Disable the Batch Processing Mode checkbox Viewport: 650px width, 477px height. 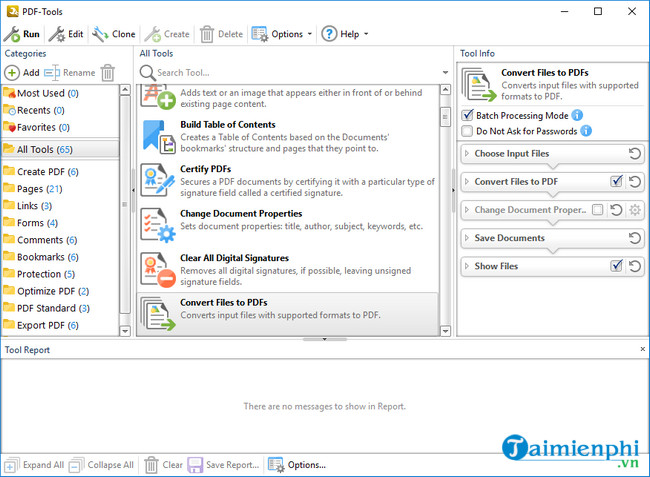pos(467,116)
